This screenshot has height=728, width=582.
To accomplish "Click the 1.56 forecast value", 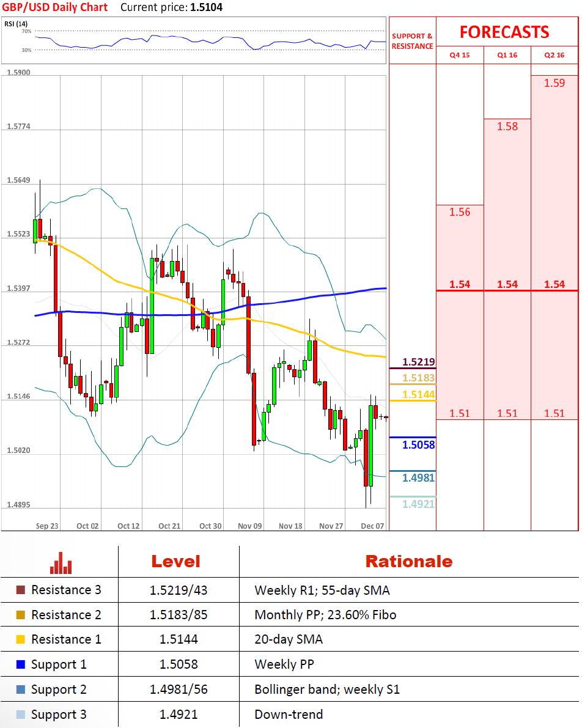I will tap(459, 212).
